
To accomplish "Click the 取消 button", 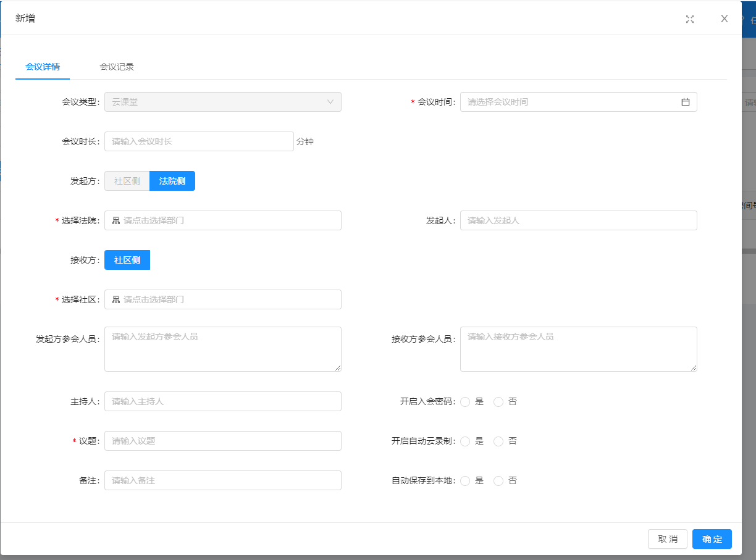I will (x=668, y=539).
